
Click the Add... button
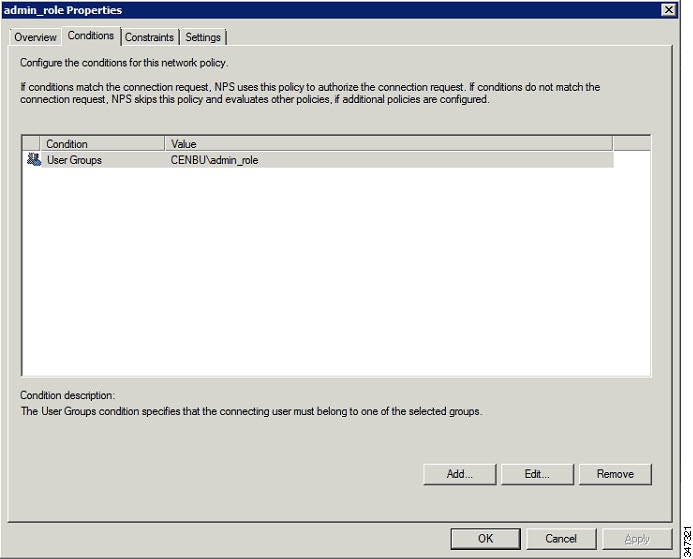click(x=460, y=474)
